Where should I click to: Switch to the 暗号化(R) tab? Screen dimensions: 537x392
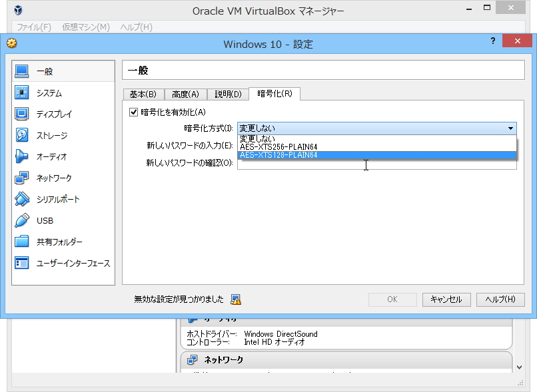coord(274,93)
